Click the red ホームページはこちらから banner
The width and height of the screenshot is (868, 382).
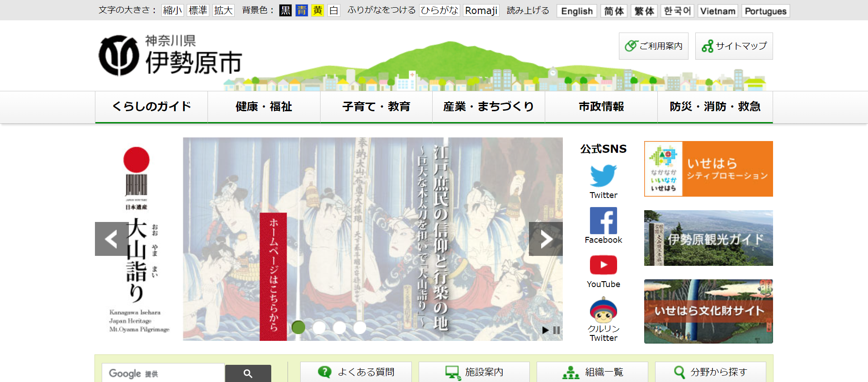(x=273, y=276)
